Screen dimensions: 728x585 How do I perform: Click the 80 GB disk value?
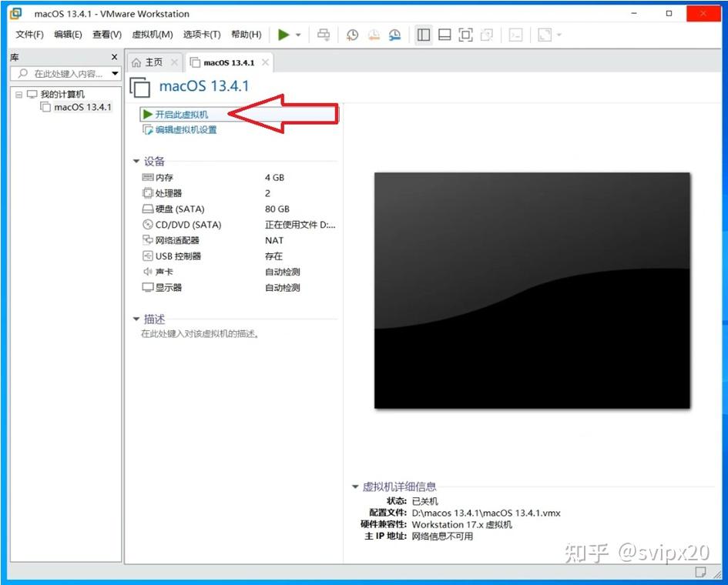(277, 209)
